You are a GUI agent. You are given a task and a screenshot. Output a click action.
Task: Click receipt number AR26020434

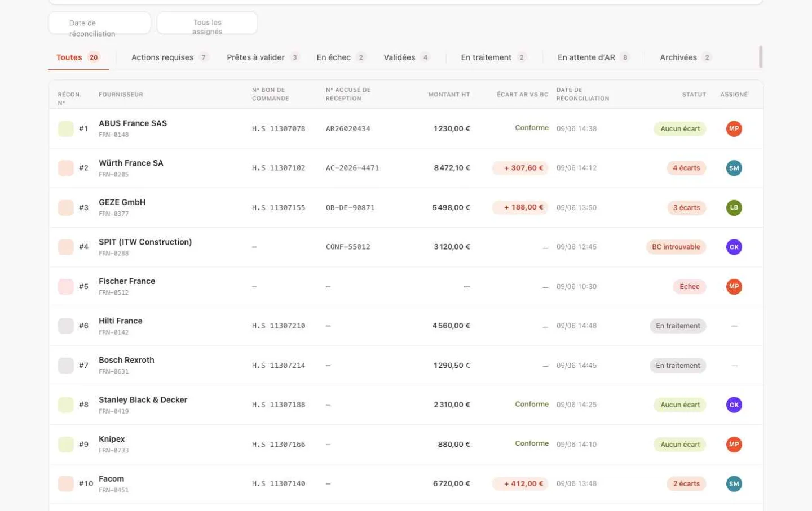click(x=348, y=128)
